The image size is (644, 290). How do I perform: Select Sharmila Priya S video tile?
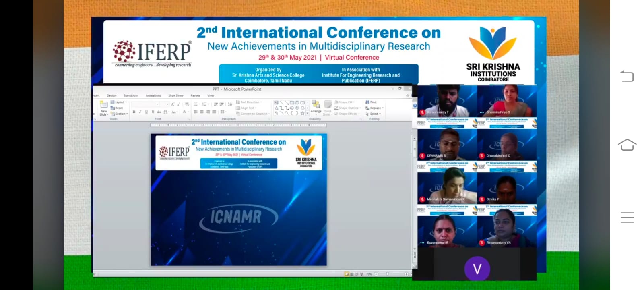tap(507, 101)
